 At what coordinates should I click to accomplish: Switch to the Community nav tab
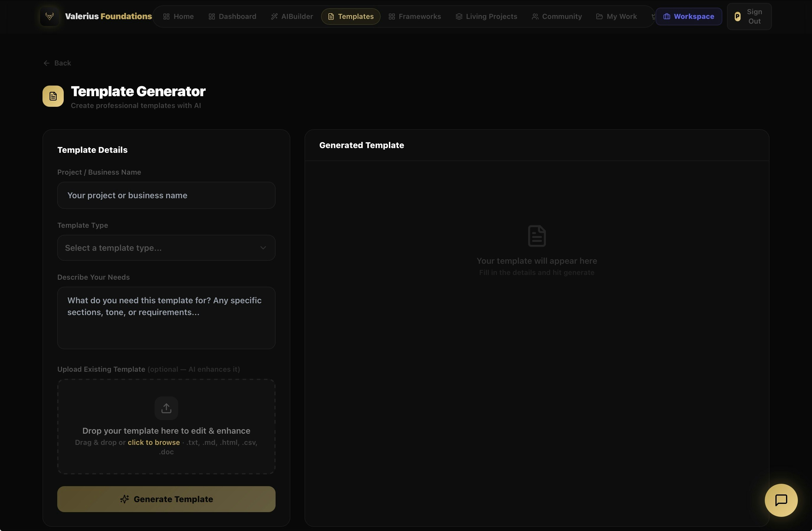556,16
